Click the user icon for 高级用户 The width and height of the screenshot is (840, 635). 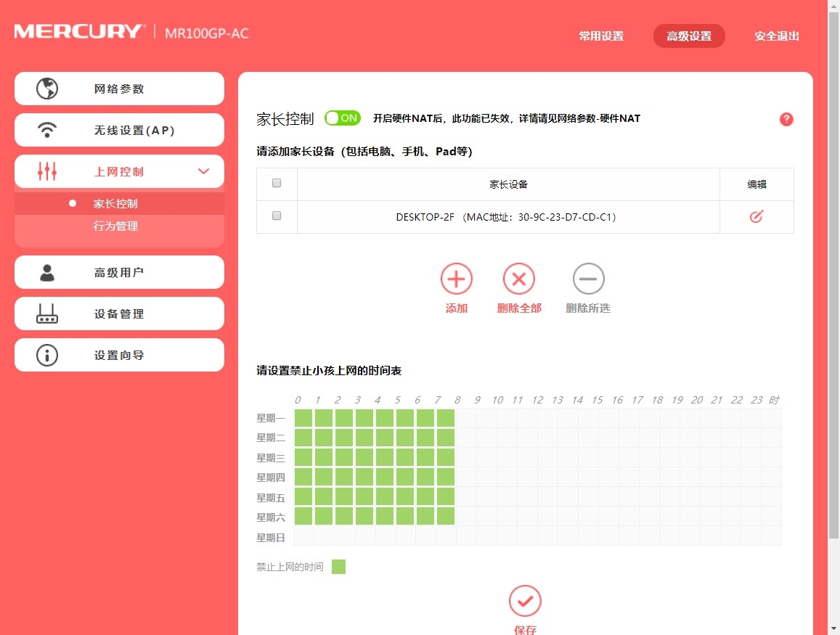pos(47,273)
